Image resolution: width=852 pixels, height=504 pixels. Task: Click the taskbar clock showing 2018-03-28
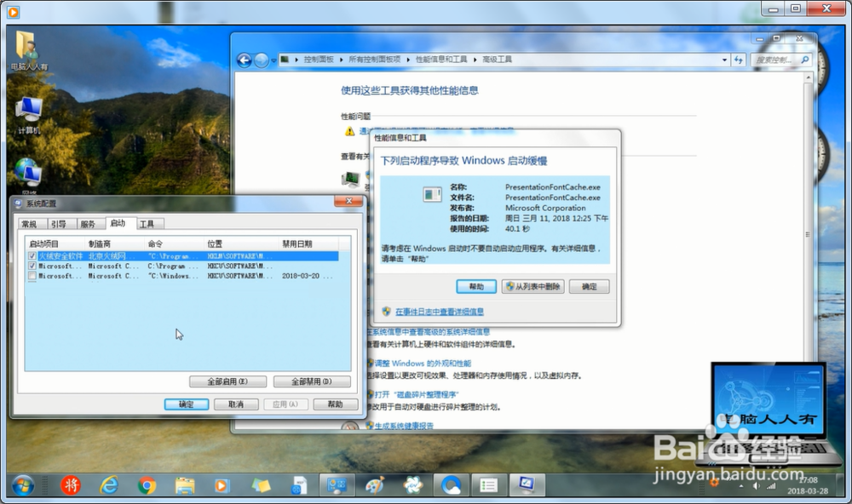tap(808, 485)
